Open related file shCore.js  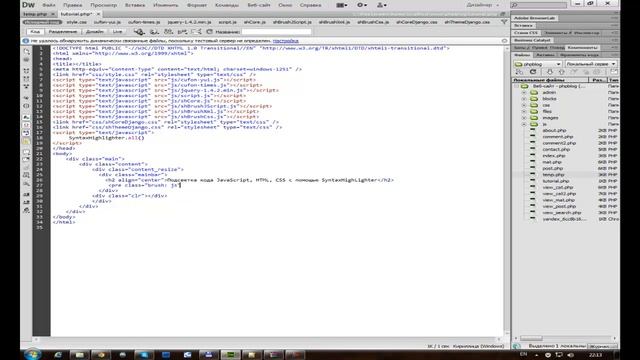[255, 22]
